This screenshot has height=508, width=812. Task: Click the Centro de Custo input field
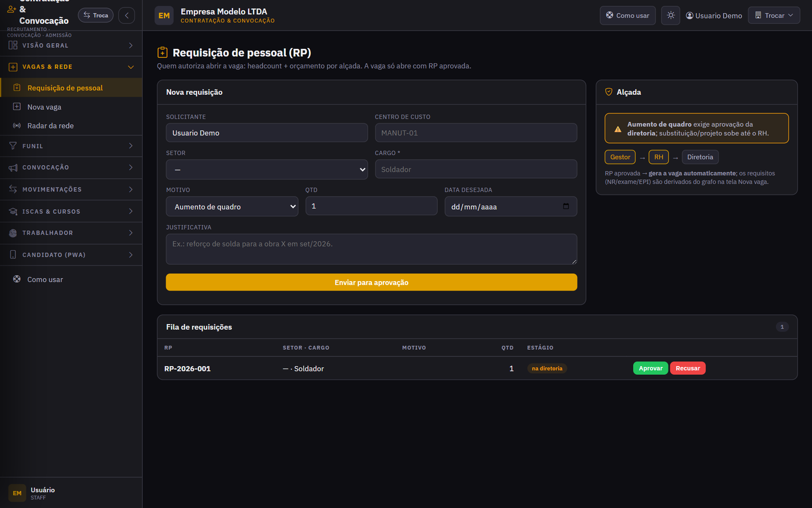476,133
